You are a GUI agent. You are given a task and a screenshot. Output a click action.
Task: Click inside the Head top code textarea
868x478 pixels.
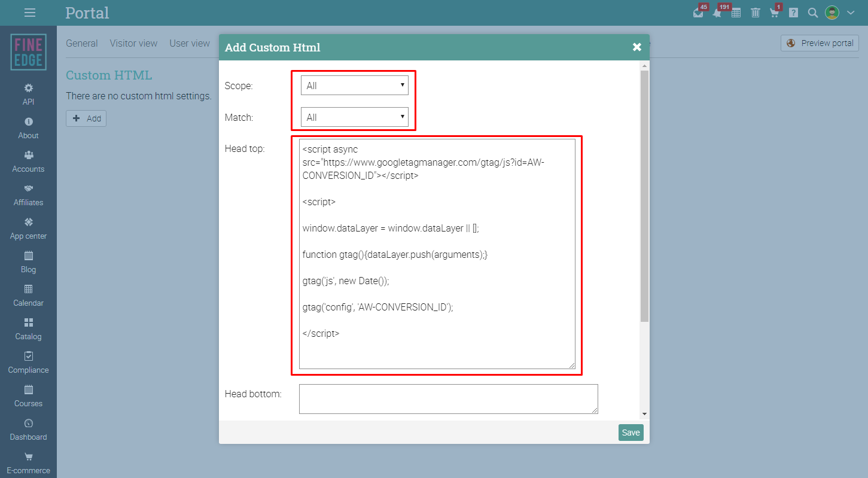(437, 254)
